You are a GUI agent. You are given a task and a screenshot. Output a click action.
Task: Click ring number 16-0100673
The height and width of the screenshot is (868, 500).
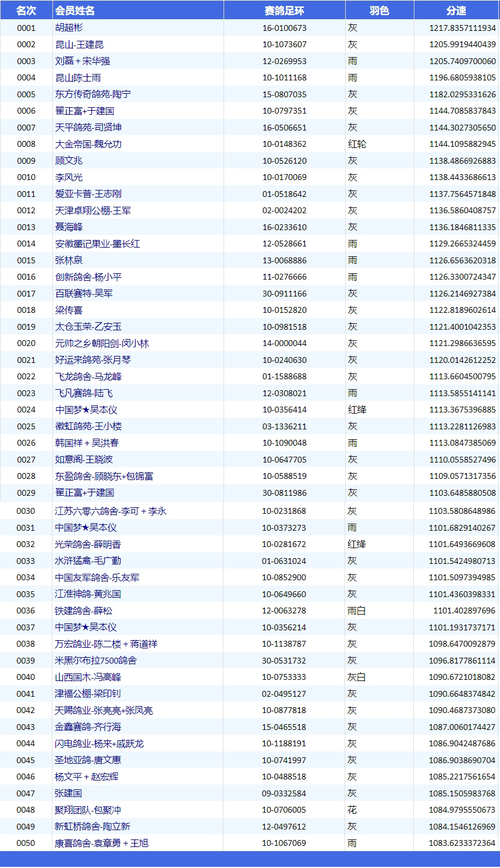[284, 28]
